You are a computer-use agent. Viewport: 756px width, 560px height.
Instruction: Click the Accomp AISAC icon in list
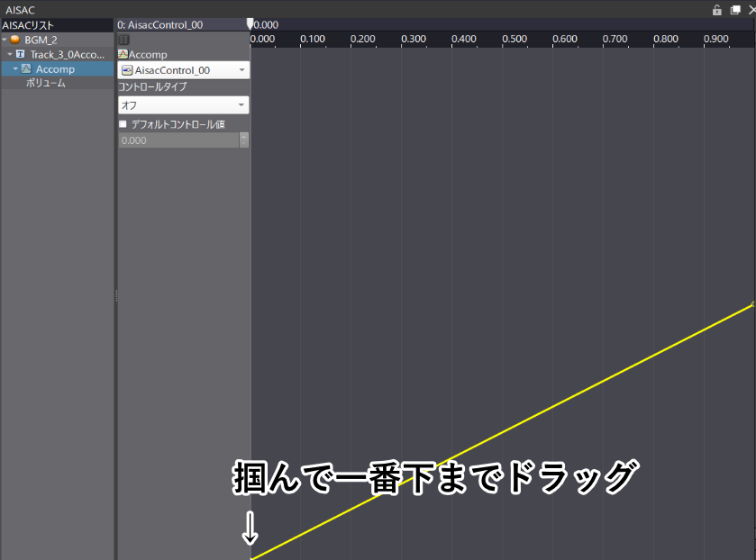click(26, 69)
